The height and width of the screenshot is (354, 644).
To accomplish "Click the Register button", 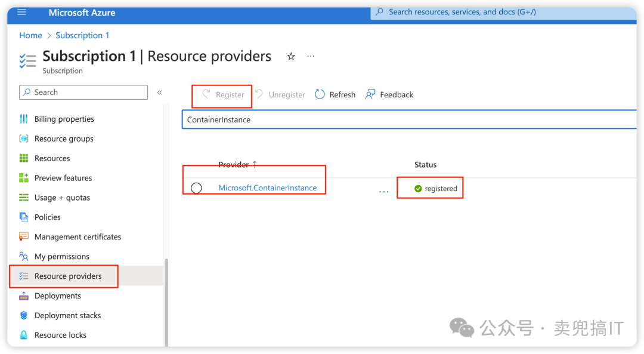I will coord(223,95).
